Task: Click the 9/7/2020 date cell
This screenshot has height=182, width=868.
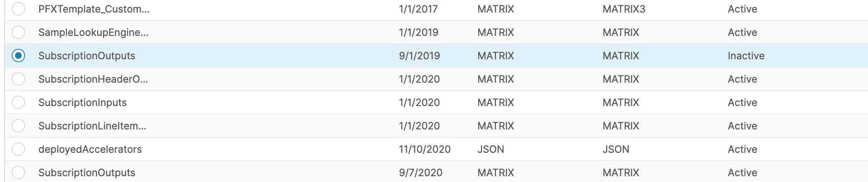Action: (x=420, y=173)
